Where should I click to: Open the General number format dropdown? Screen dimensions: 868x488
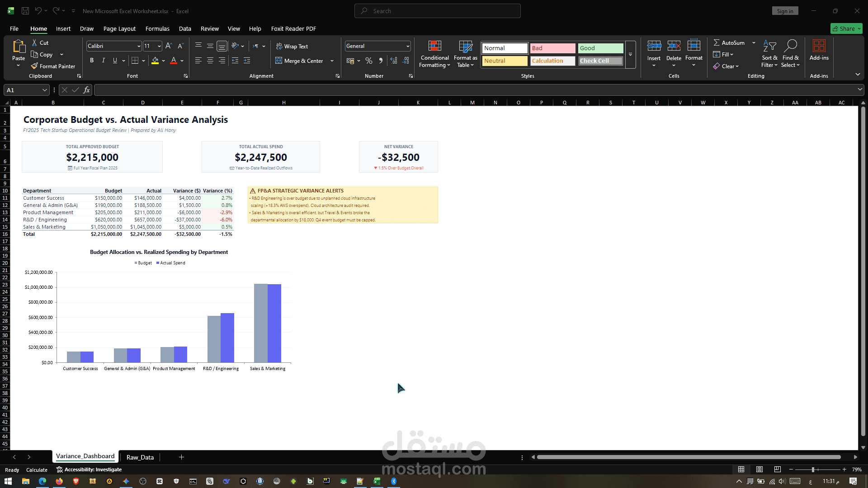tap(407, 46)
